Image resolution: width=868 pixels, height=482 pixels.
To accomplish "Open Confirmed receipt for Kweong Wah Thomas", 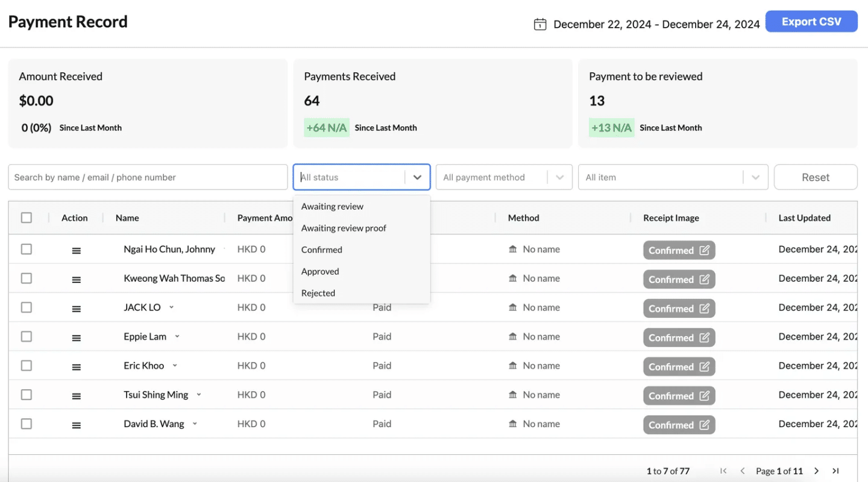I will tap(679, 279).
